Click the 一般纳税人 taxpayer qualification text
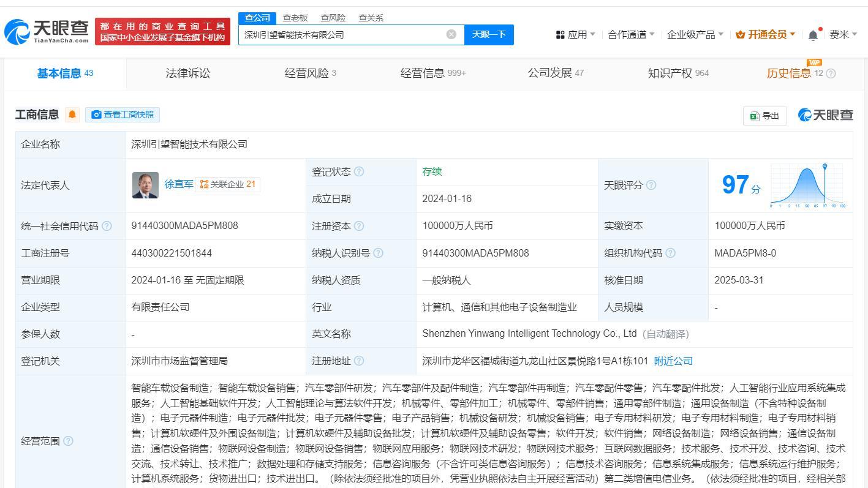The width and height of the screenshot is (868, 488). coord(446,280)
